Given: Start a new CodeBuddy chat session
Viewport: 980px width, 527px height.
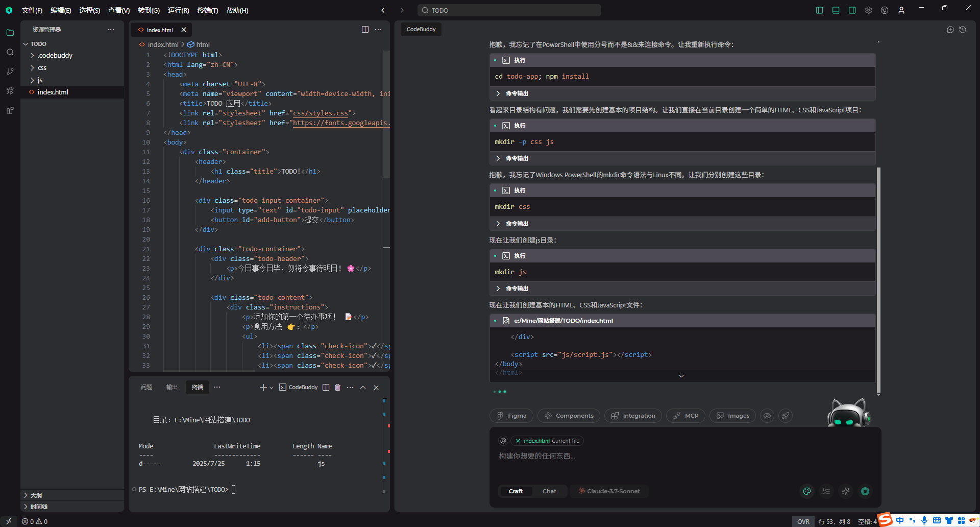Looking at the screenshot, I should pyautogui.click(x=950, y=30).
